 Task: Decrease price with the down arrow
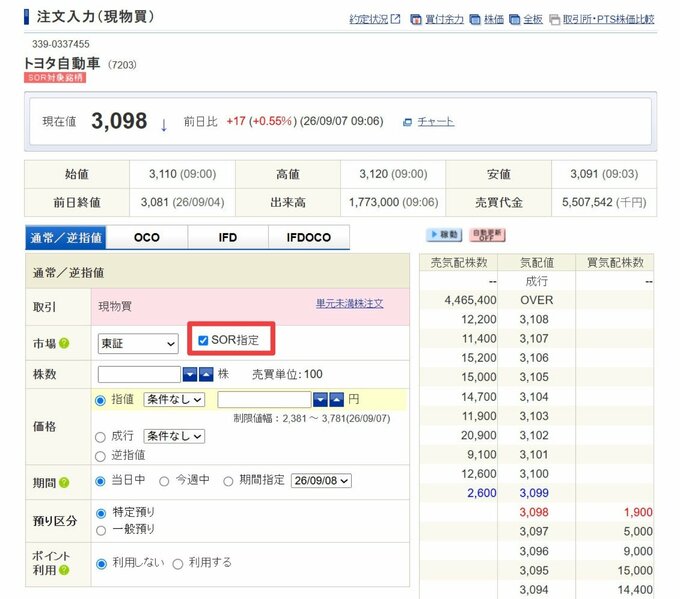click(320, 399)
